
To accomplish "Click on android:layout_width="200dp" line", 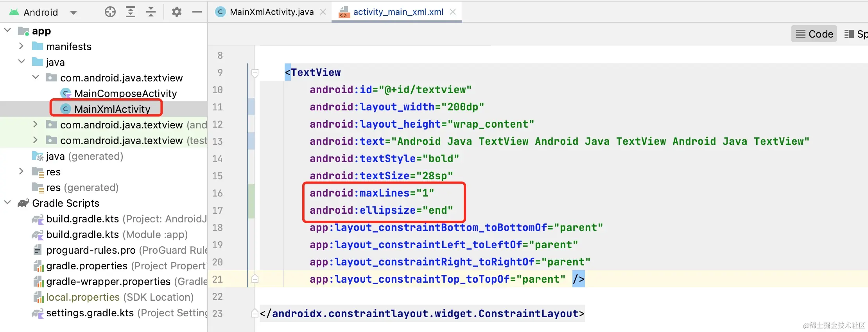I will point(397,107).
